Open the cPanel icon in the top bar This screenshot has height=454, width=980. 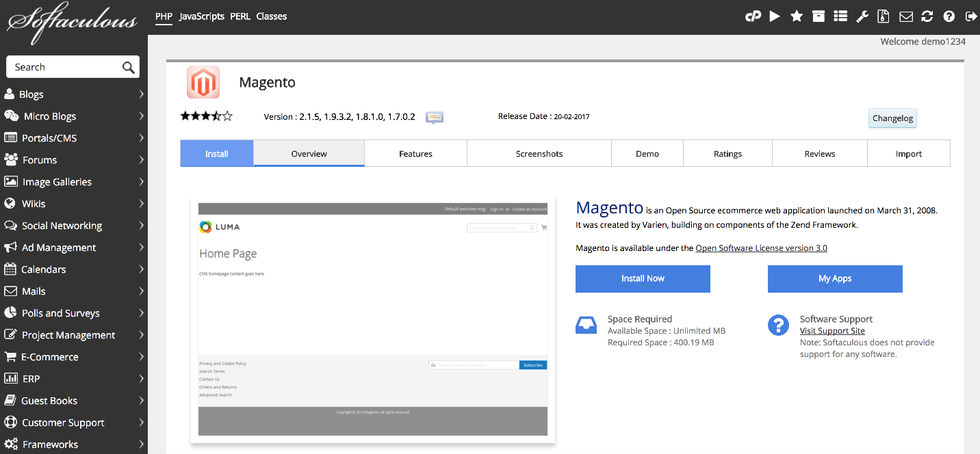[753, 16]
